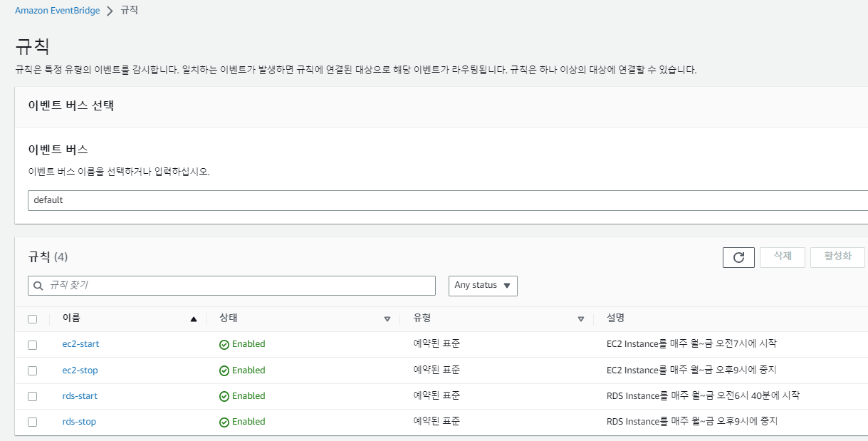
Task: Click 예약된 표준 in ec2-start row
Action: click(x=436, y=344)
